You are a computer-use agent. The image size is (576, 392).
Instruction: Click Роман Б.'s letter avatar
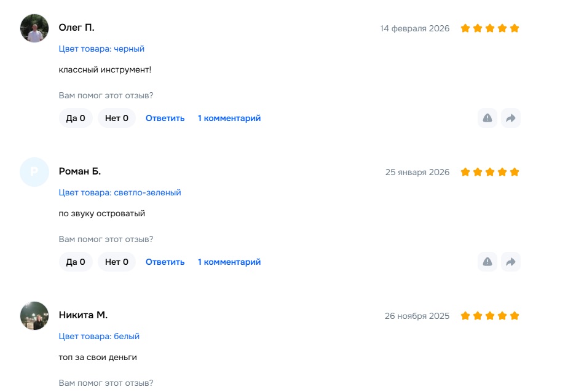pyautogui.click(x=34, y=172)
